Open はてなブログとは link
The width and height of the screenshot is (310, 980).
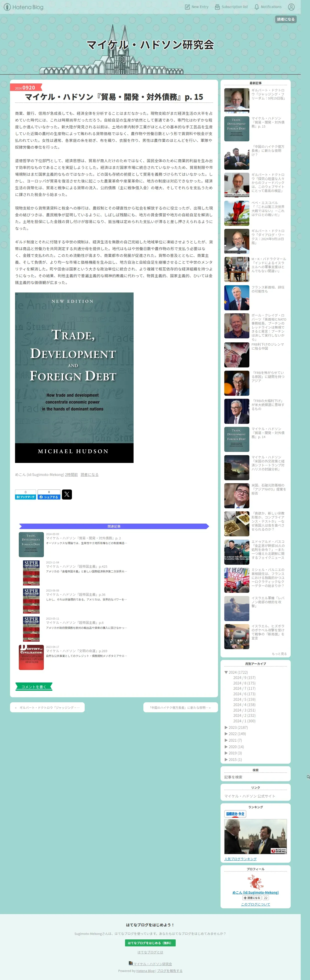coord(150,952)
